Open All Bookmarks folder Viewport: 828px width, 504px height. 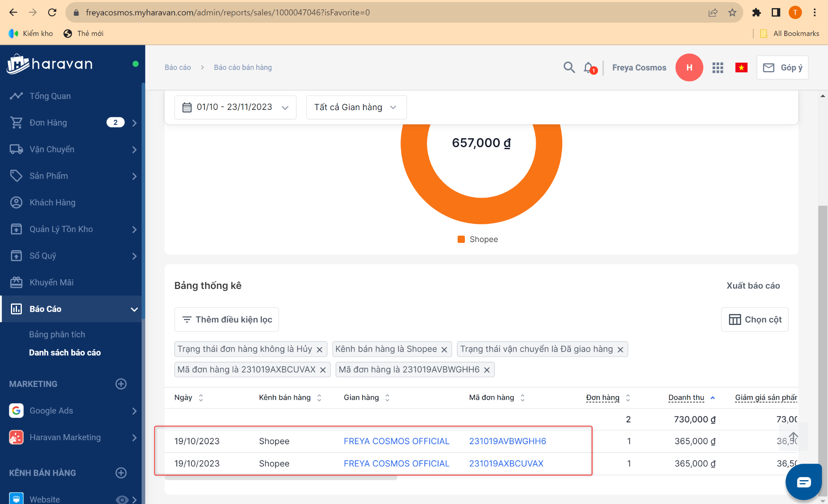coord(790,34)
